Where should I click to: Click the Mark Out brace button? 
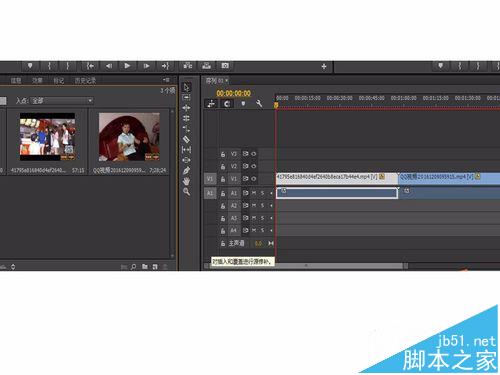point(68,66)
